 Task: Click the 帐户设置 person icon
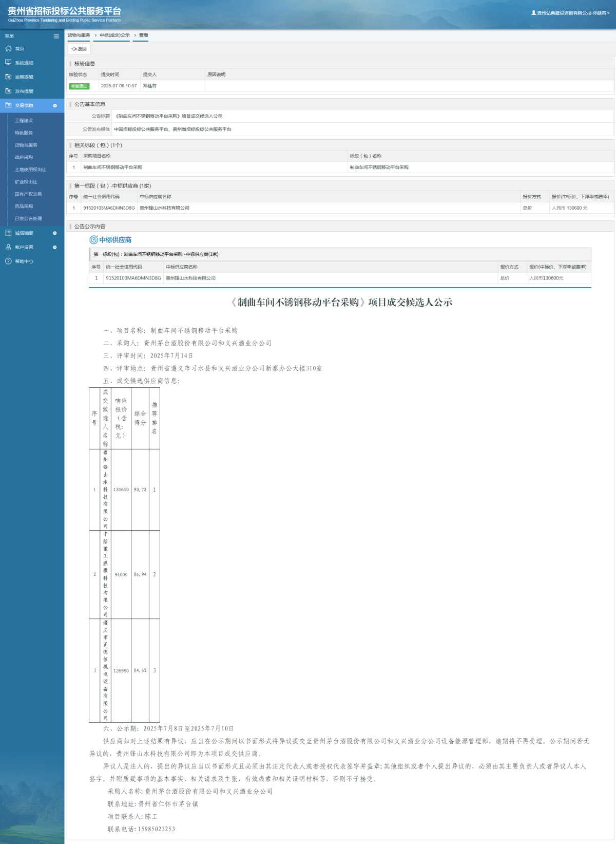pos(8,247)
